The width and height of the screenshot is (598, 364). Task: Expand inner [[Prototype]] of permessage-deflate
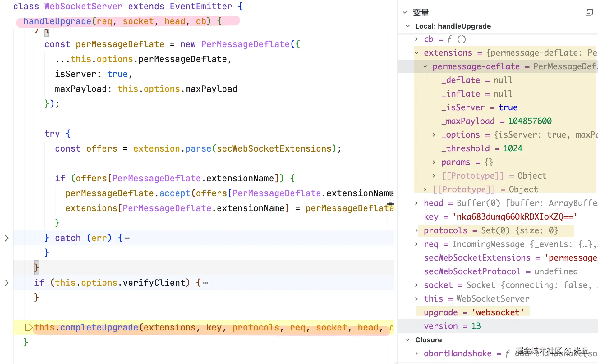434,176
